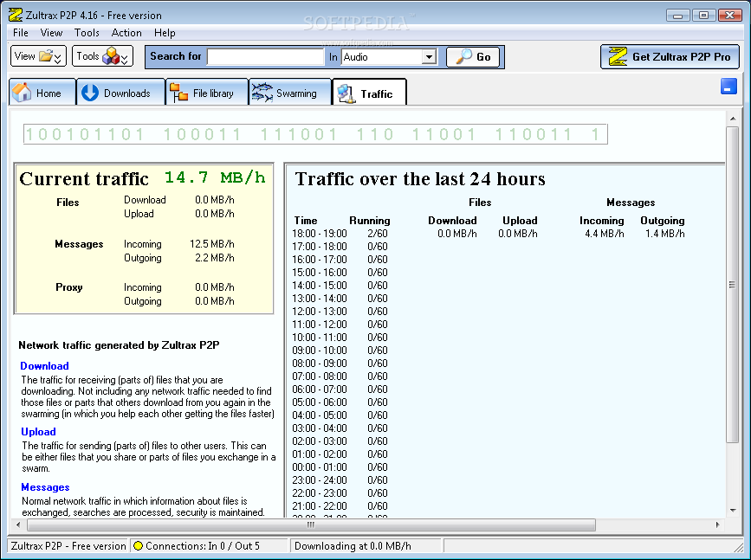Click the yellow connection status circle

tap(138, 545)
